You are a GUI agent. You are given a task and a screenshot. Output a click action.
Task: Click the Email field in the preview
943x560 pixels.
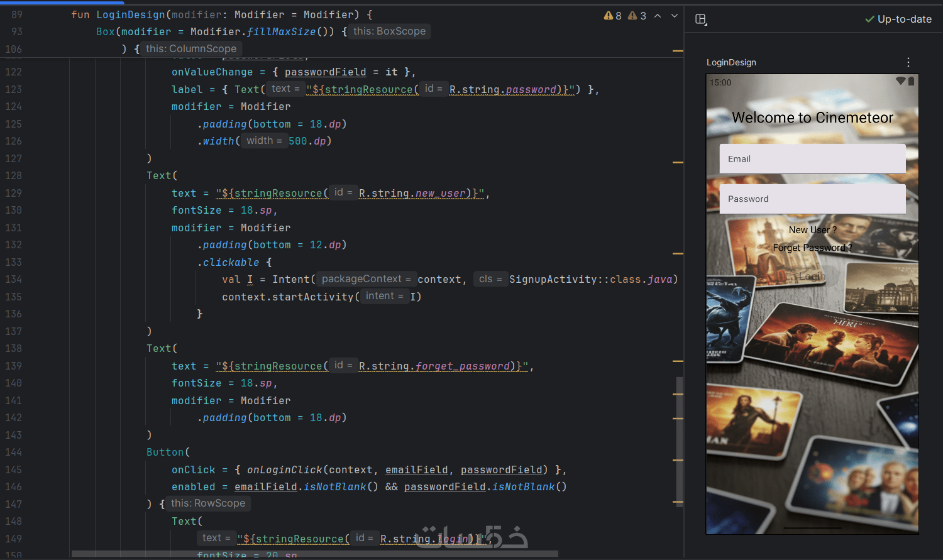pyautogui.click(x=813, y=159)
